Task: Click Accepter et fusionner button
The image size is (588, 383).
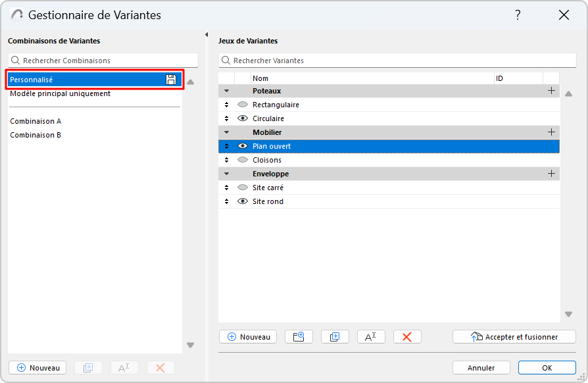Action: 514,336
